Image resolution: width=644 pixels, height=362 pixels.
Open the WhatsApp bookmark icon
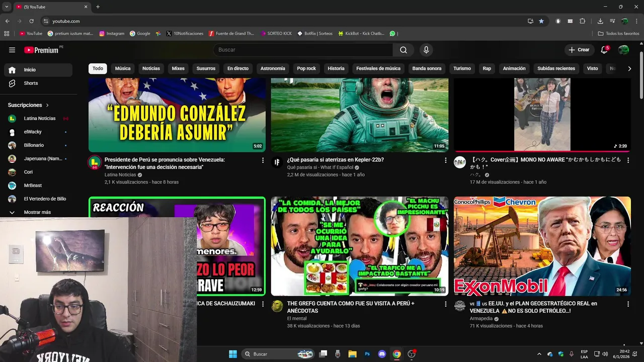tap(392, 34)
